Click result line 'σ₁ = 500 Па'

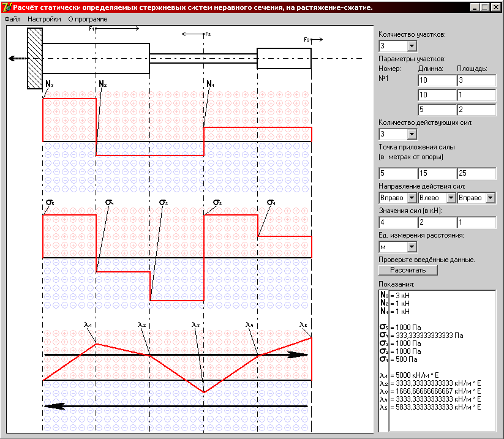(x=399, y=359)
